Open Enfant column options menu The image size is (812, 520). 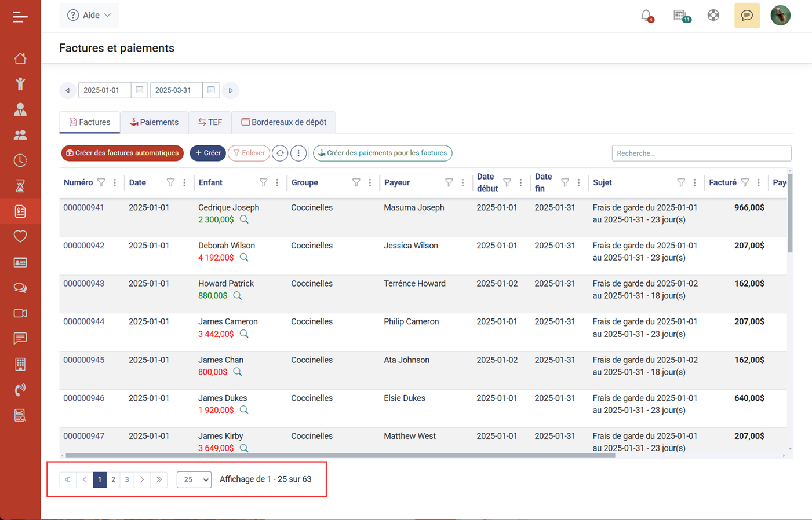point(277,183)
